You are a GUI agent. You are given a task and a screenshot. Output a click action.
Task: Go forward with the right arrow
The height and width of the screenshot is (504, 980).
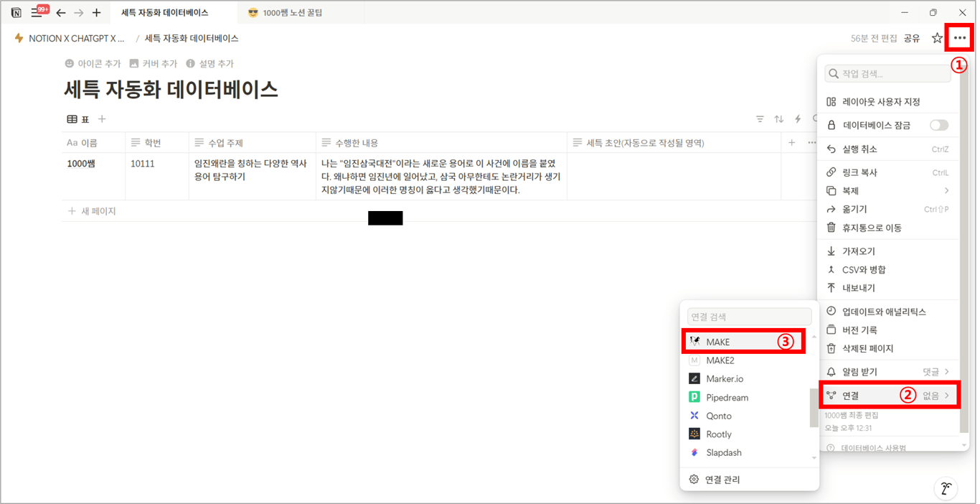pyautogui.click(x=79, y=13)
